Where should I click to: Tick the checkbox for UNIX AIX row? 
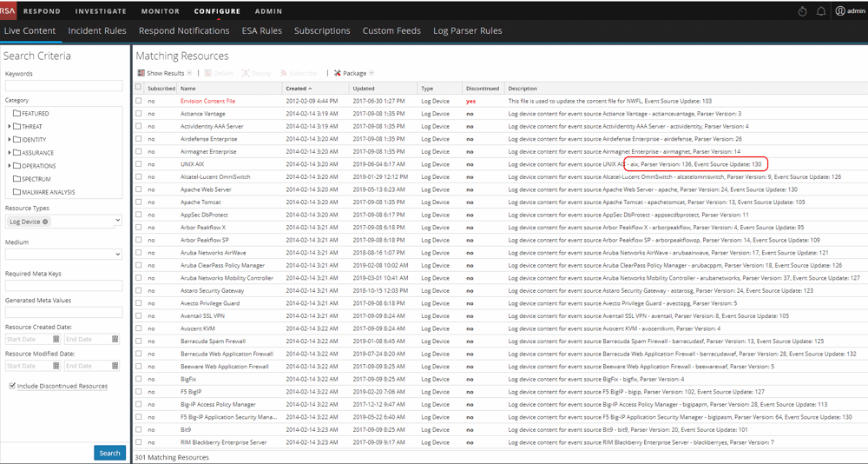tap(138, 163)
